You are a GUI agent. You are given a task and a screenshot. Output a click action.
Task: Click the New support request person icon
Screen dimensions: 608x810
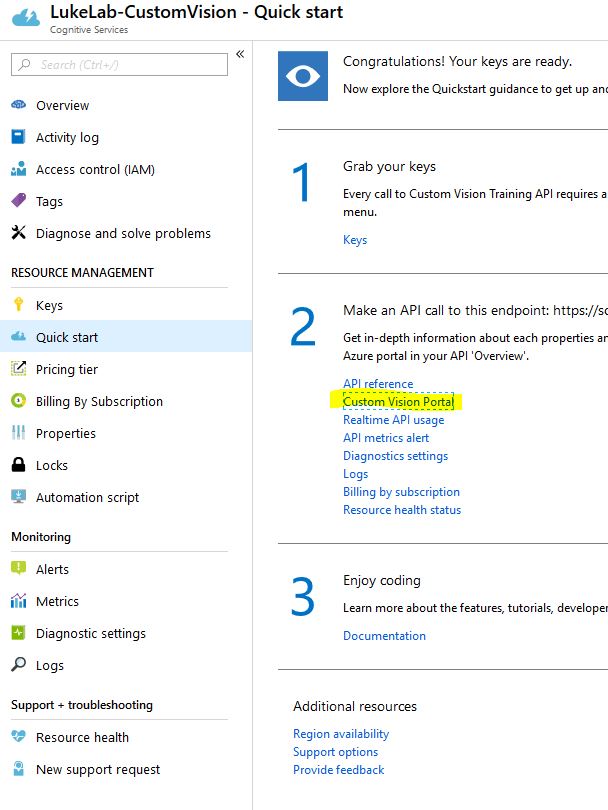pyautogui.click(x=19, y=768)
